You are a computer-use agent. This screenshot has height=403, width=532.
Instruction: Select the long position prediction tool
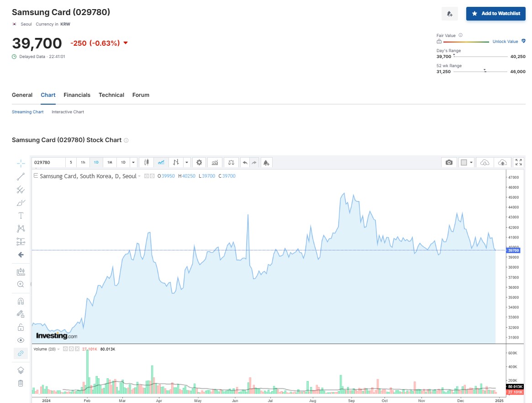[x=21, y=241]
